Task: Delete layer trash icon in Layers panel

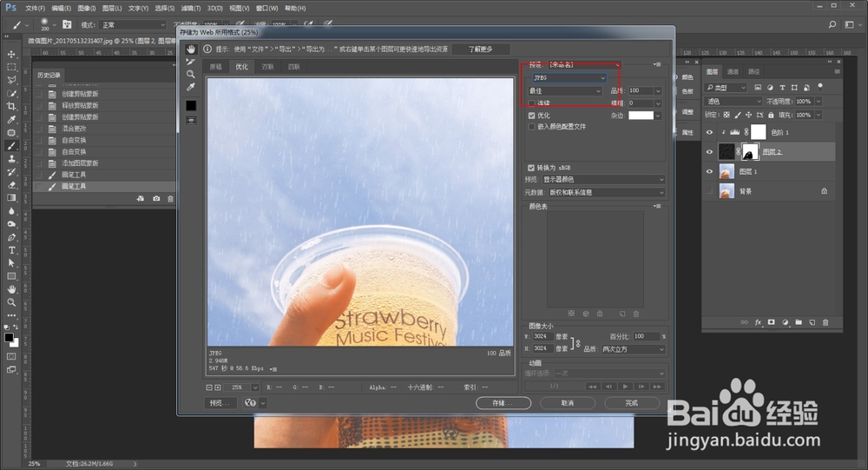Action: [x=825, y=322]
